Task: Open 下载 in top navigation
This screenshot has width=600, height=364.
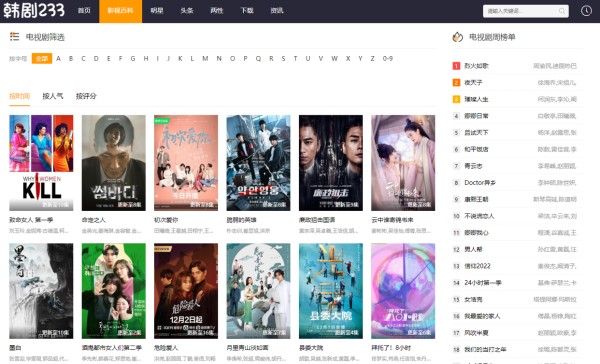Action: (247, 11)
